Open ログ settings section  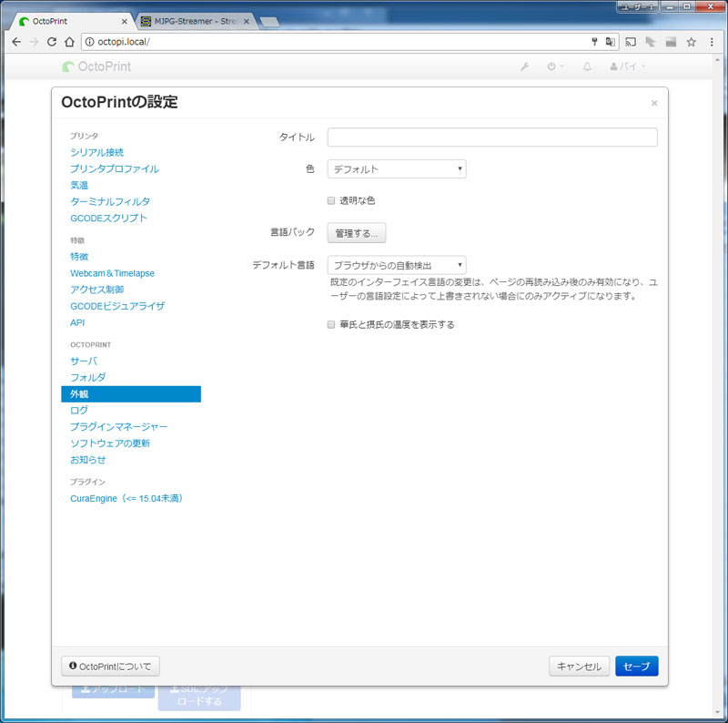[79, 411]
